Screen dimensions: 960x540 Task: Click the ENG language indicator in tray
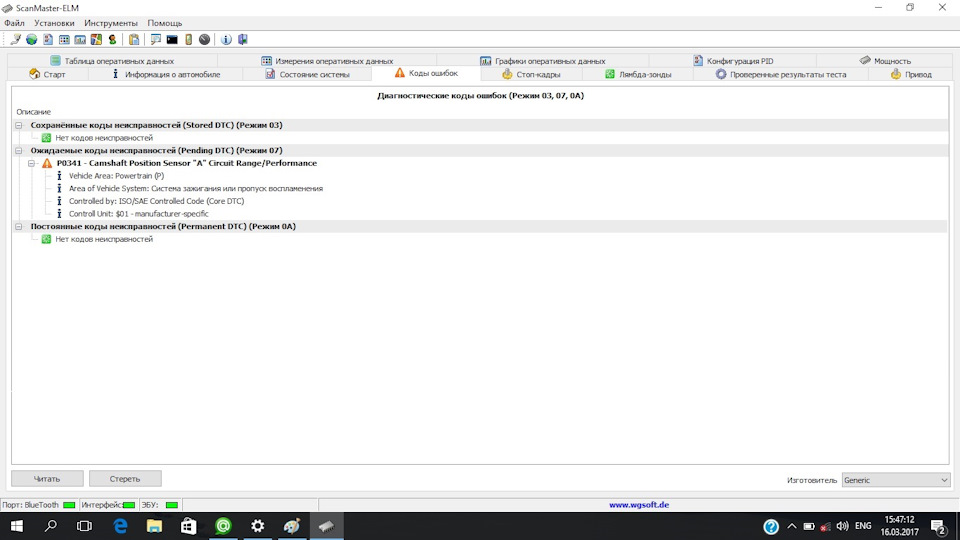pyautogui.click(x=863, y=526)
